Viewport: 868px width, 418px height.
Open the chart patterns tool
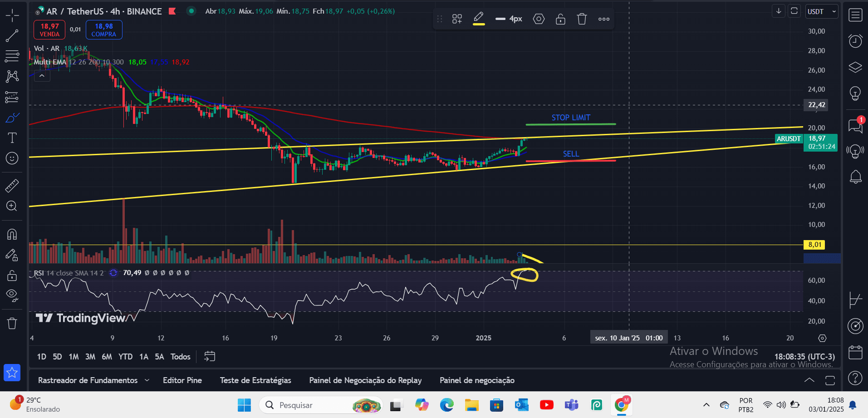click(12, 76)
